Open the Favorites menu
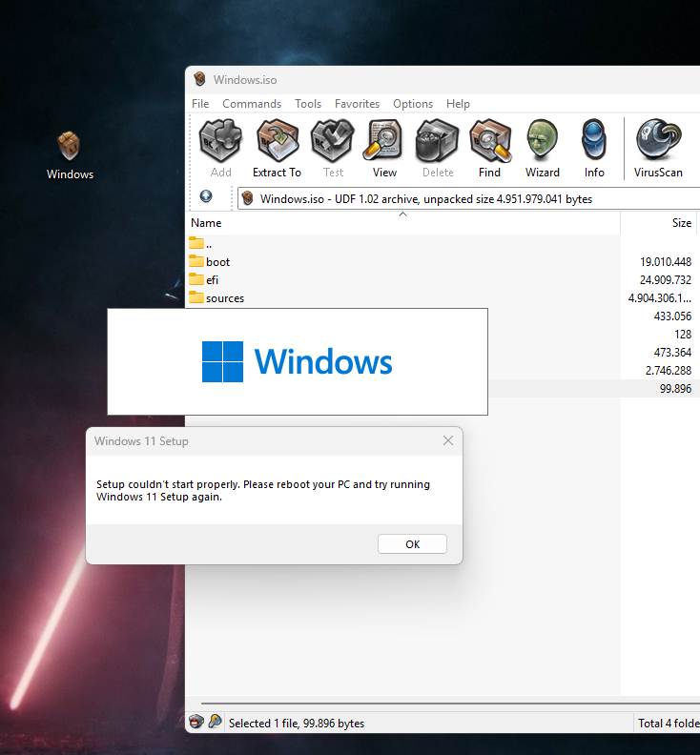The height and width of the screenshot is (755, 700). [357, 104]
